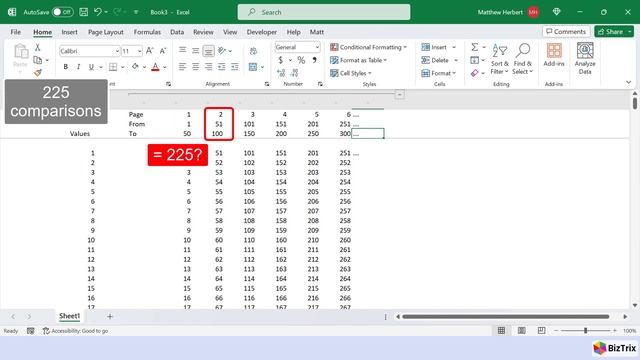Screen dimensions: 640x360
Task: Open Format menu in Cells group
Action: [x=438, y=73]
